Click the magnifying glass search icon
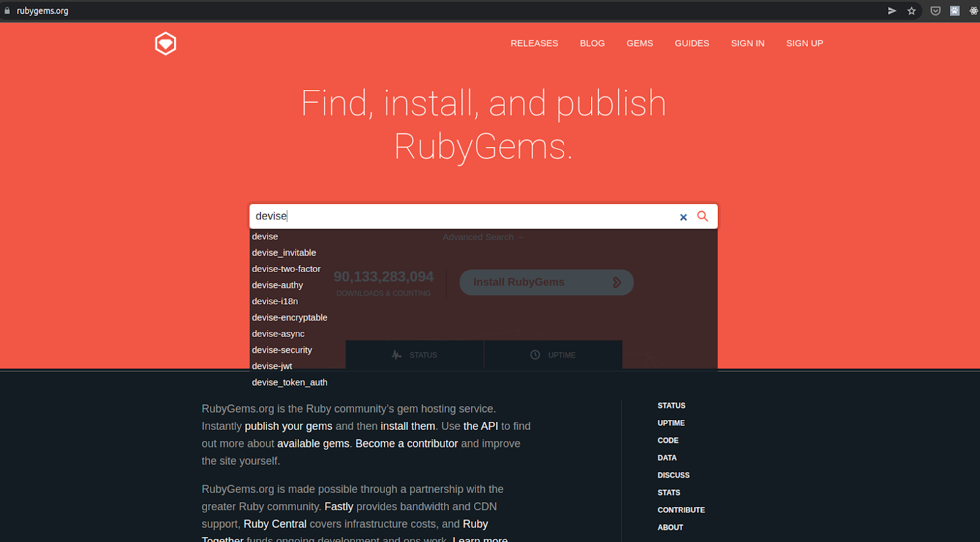This screenshot has height=542, width=980. (703, 216)
